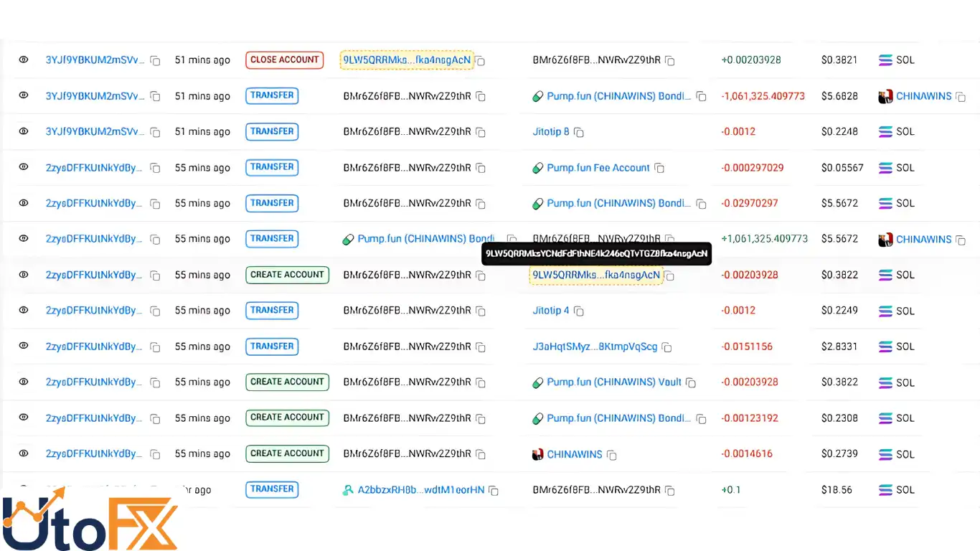980x551 pixels.
Task: Open the A2bbzxRHBb...wdtM1eorHN sender link
Action: (x=421, y=490)
